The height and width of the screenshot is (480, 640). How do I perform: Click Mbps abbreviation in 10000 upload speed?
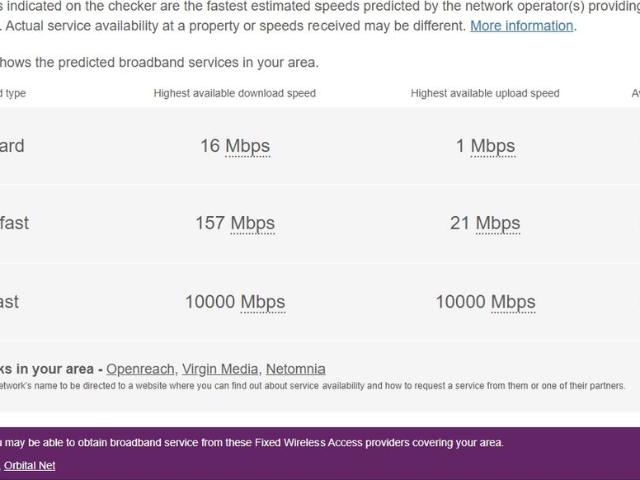[513, 301]
